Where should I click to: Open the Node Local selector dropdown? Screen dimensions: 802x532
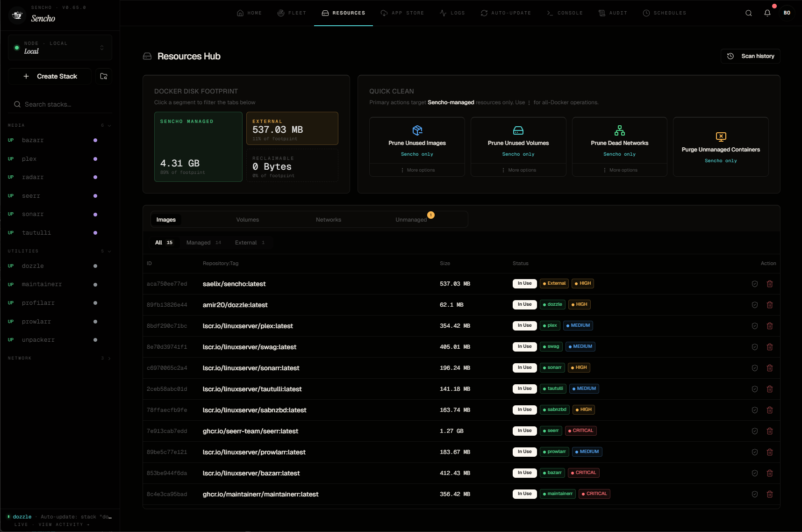[x=60, y=47]
